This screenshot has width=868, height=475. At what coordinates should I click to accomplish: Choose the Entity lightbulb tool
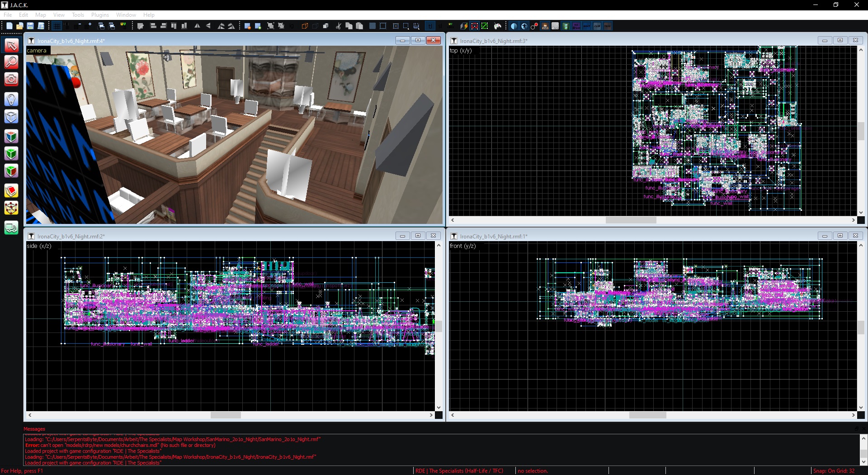click(x=11, y=99)
